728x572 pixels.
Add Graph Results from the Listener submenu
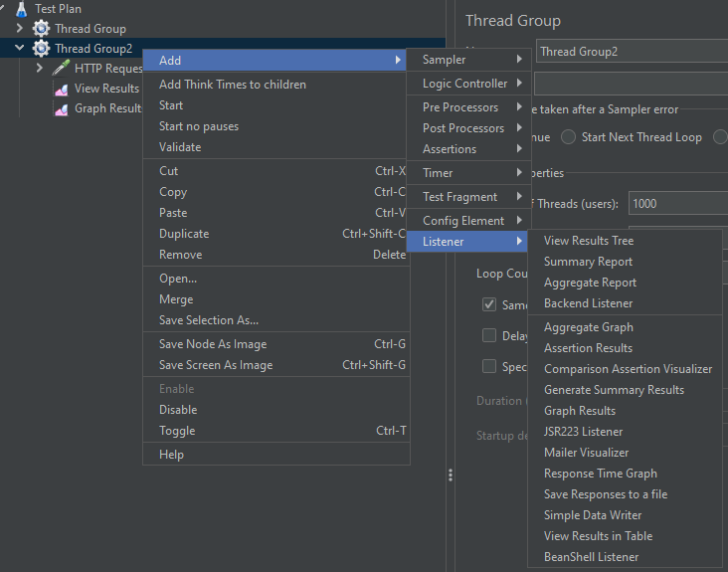625,411
